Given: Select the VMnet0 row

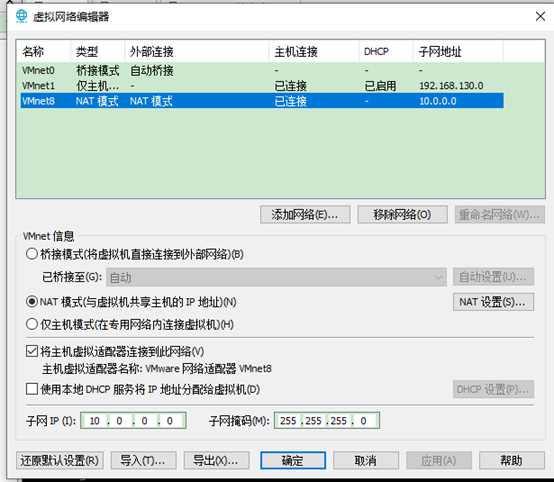Looking at the screenshot, I should [262, 70].
